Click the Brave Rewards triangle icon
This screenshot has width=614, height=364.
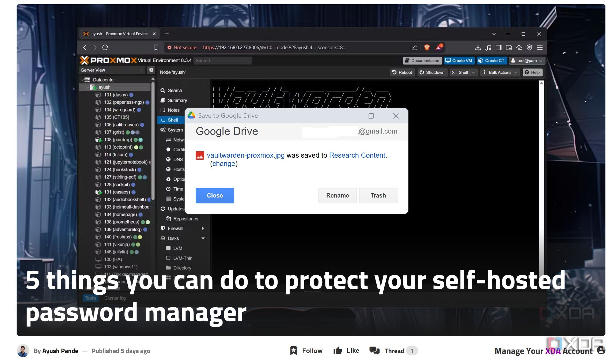[439, 47]
